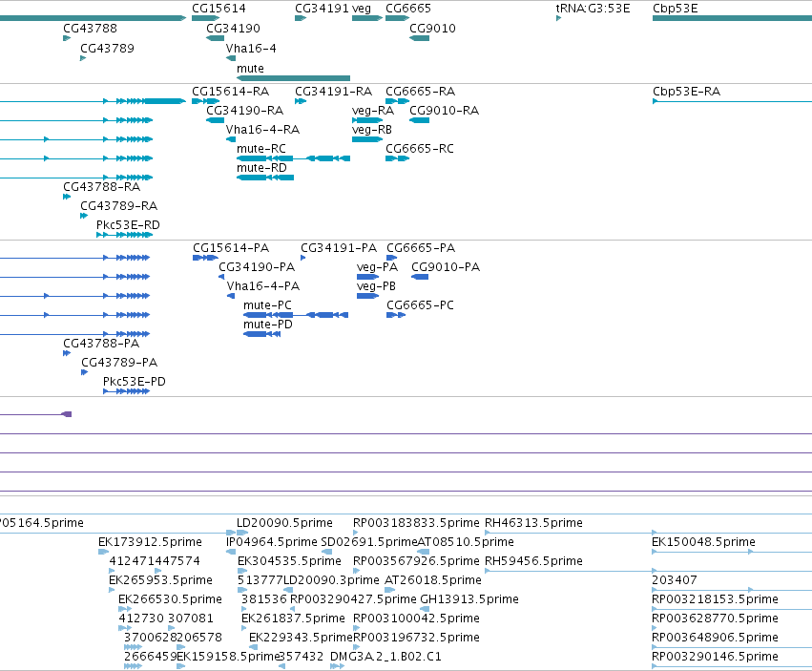Select the Vha16-4 gene label
Viewport: 812px width, 671px height.
(x=251, y=48)
